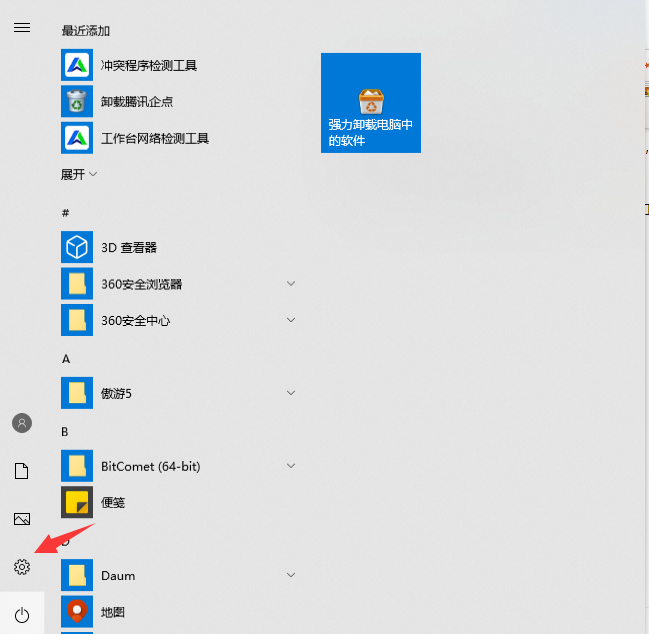Expand the 傲游5 folder chevron

coord(291,393)
